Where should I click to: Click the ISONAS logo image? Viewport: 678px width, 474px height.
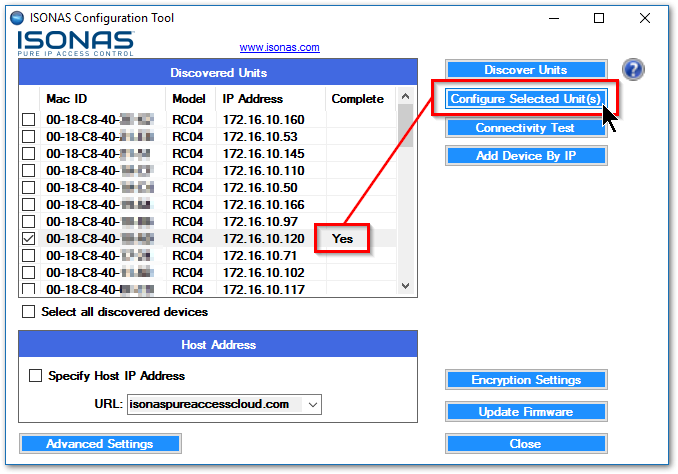pyautogui.click(x=76, y=43)
